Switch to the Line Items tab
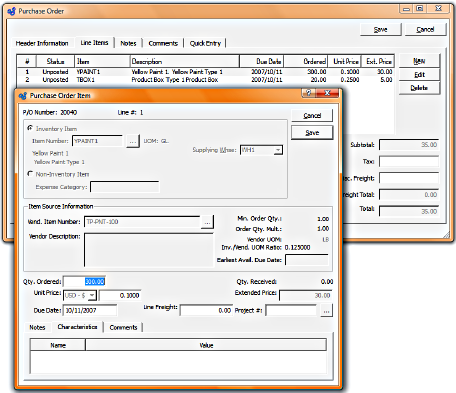 coord(94,43)
